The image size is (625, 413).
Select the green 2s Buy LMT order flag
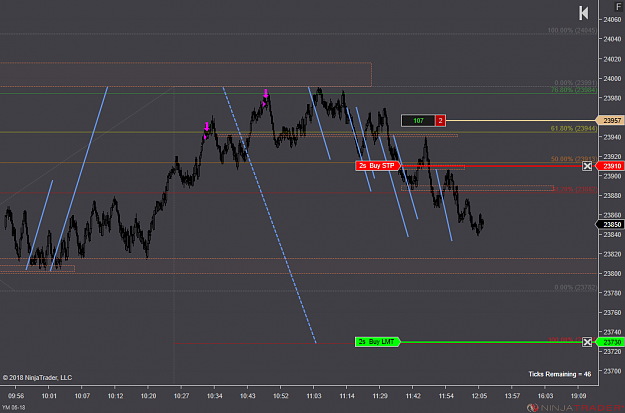(377, 342)
